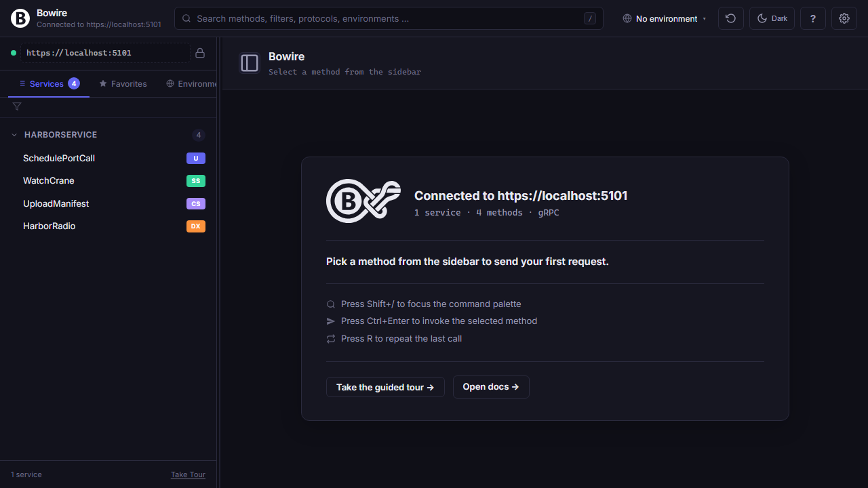Click the Services count badge showing 4
Screen dimensions: 868x488
(74, 83)
